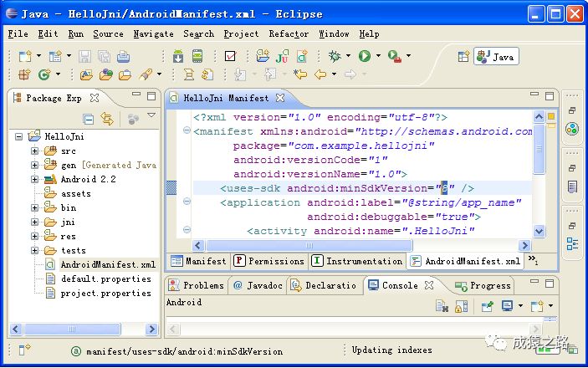
Task: Expand the src folder
Action: pyautogui.click(x=34, y=151)
